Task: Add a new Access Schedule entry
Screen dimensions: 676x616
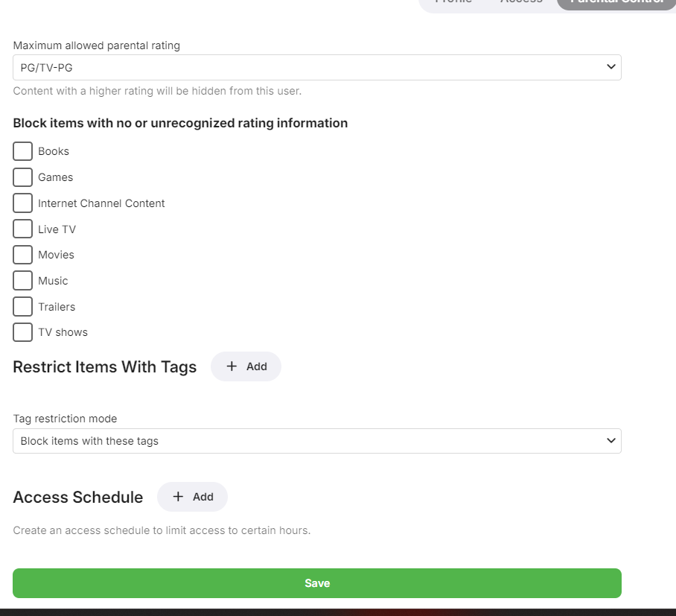Action: pyautogui.click(x=193, y=497)
